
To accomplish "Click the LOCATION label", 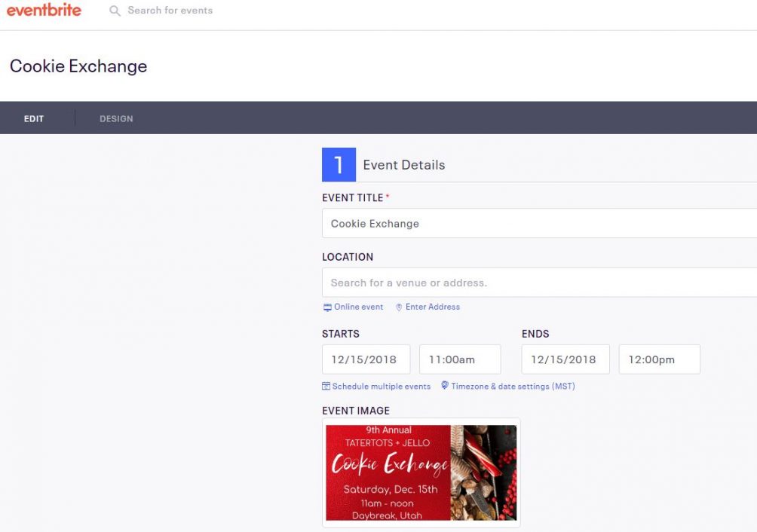I will [x=348, y=257].
